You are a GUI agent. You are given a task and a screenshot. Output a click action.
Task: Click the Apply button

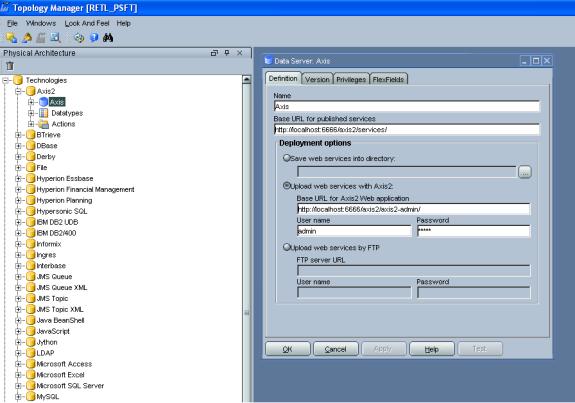[x=383, y=349]
